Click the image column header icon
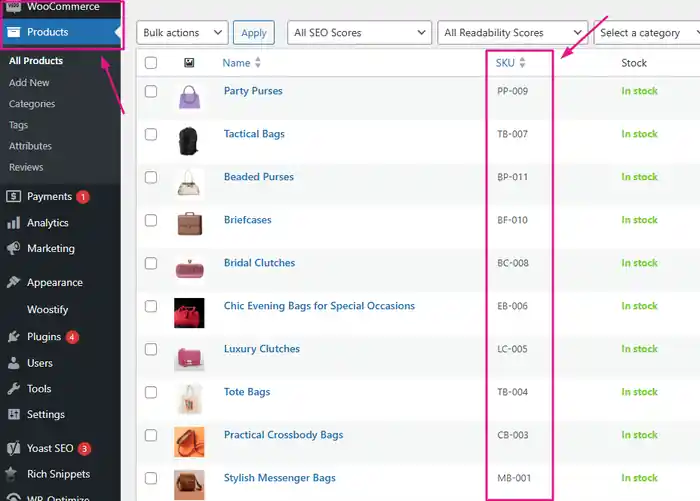The width and height of the screenshot is (700, 501). point(189,63)
